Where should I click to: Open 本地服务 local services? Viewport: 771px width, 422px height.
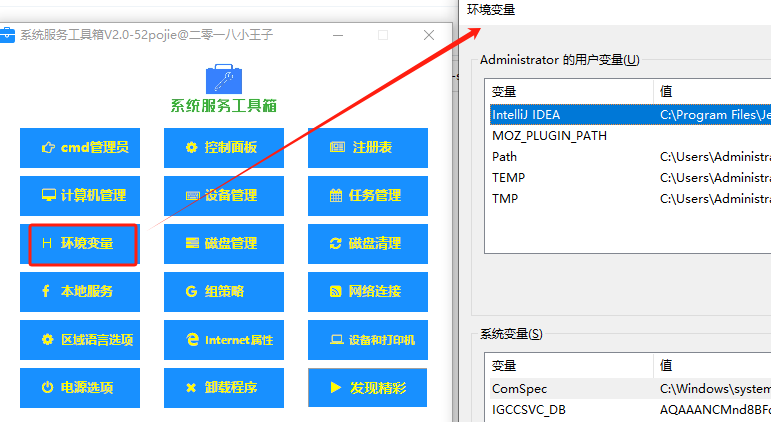coord(80,292)
